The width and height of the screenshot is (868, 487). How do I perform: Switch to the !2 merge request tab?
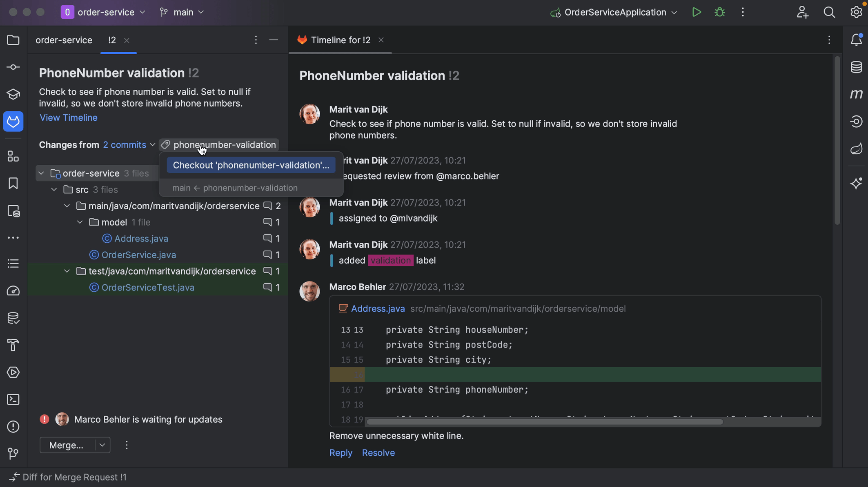coord(111,40)
